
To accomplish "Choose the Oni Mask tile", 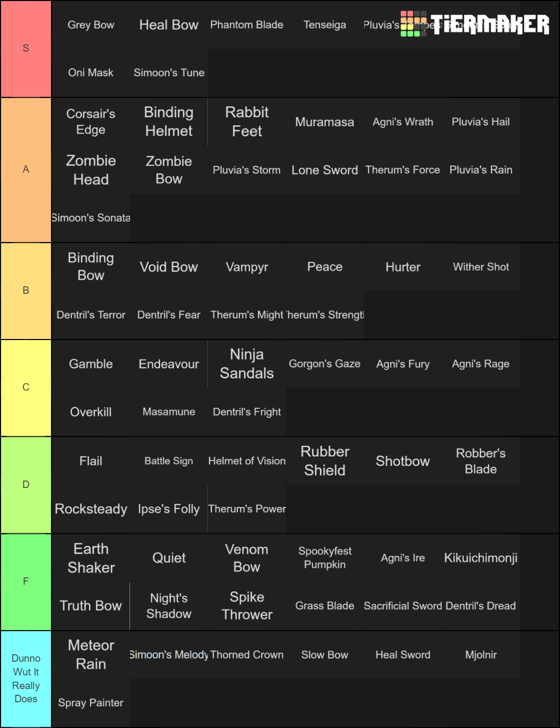I will point(91,73).
